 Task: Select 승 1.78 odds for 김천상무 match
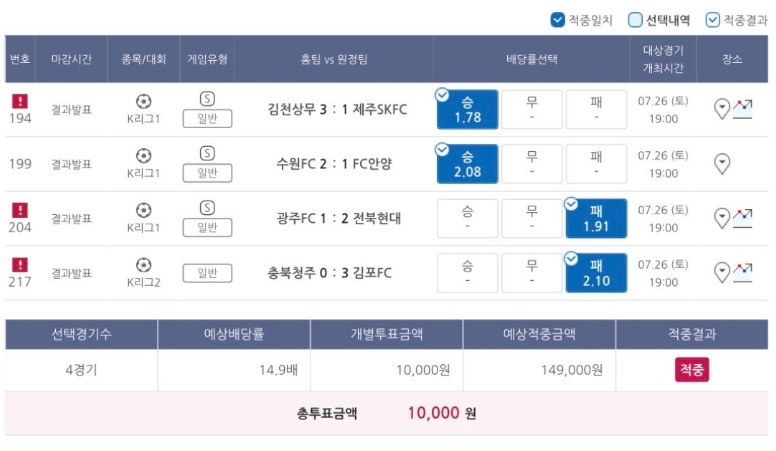[467, 109]
